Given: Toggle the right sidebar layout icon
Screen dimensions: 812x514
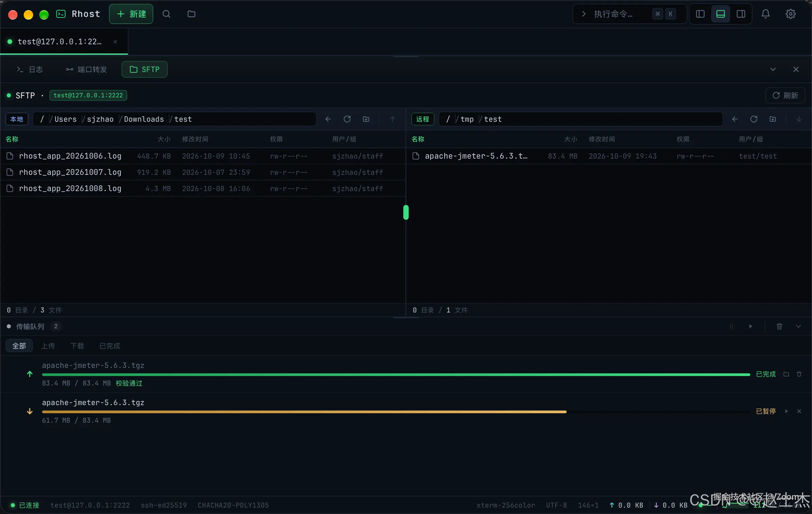Looking at the screenshot, I should 741,14.
